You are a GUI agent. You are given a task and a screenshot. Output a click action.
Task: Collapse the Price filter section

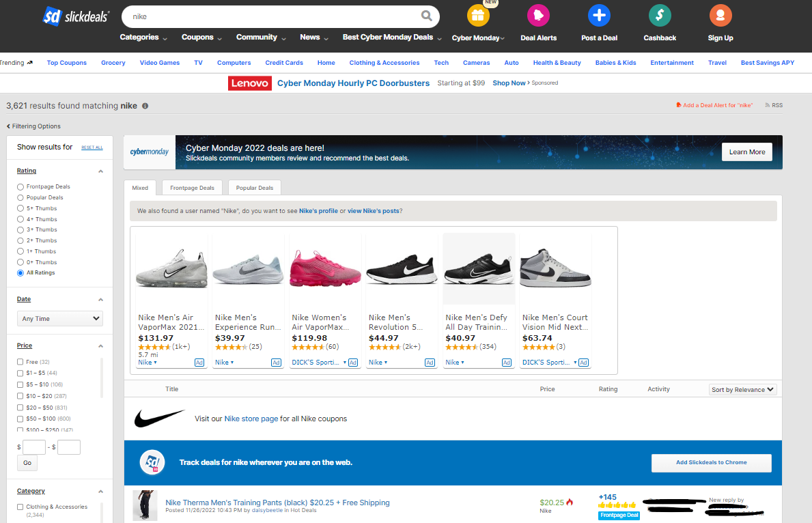coord(100,346)
